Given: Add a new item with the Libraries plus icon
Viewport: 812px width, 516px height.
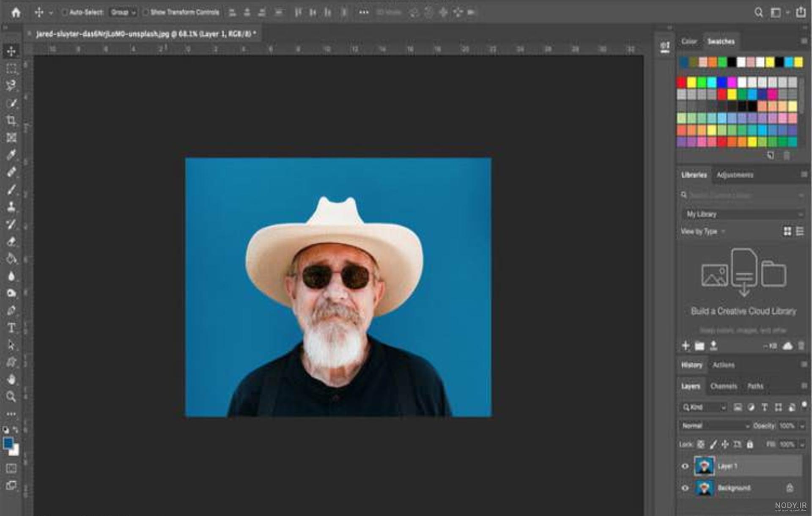Looking at the screenshot, I should pyautogui.click(x=686, y=346).
